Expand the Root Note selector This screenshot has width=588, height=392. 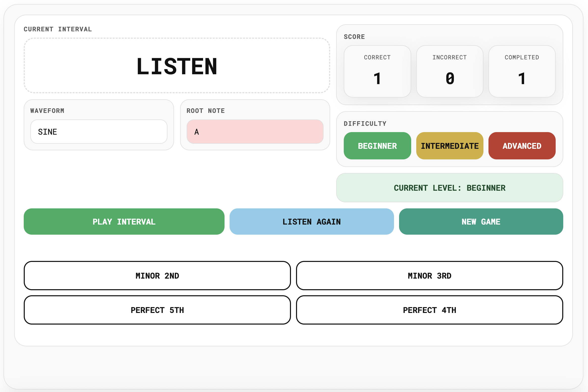(255, 132)
